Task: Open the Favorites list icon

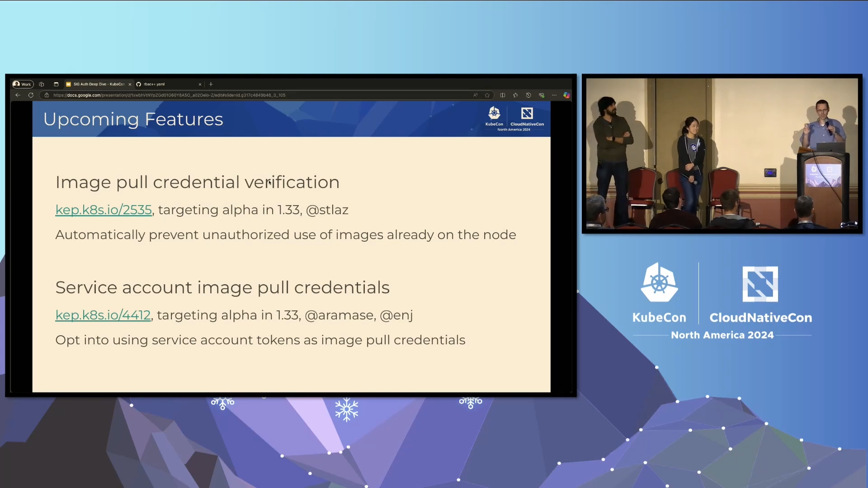Action: [x=516, y=95]
